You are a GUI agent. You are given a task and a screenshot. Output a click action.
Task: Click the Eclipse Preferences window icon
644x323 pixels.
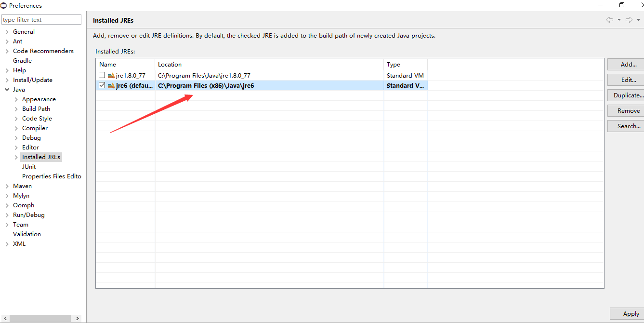coord(4,6)
